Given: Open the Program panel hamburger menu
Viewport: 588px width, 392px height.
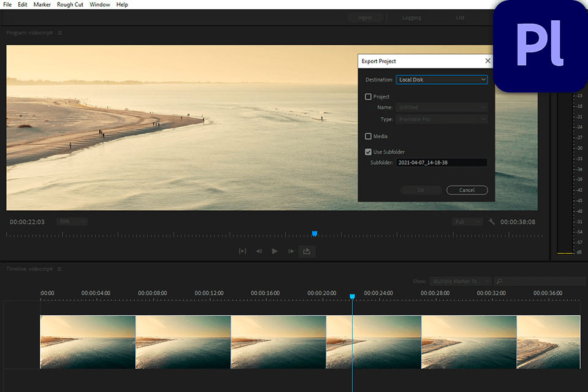Looking at the screenshot, I should [60, 33].
